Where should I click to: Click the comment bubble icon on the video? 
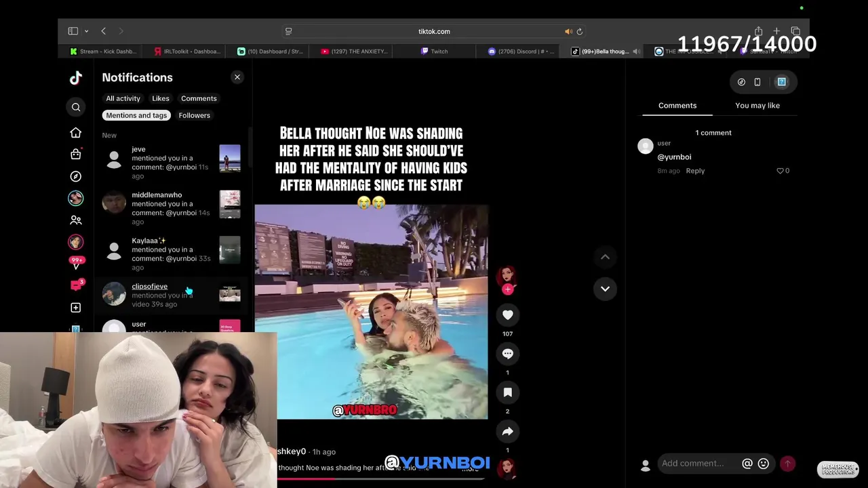[507, 354]
